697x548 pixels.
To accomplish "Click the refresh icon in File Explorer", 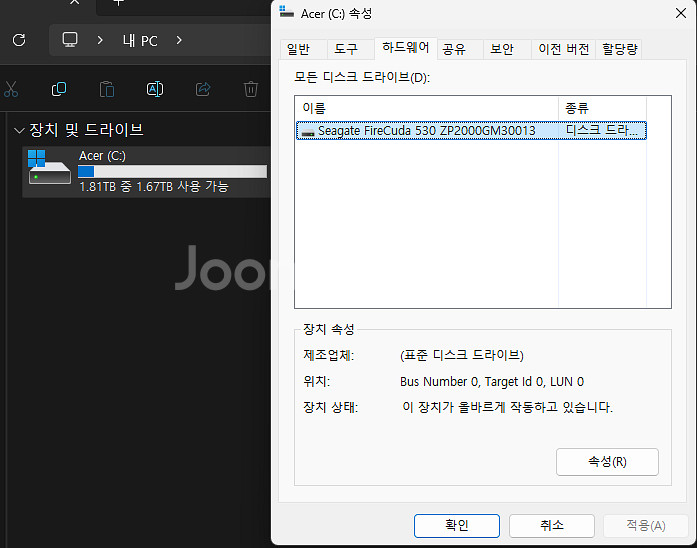I will pyautogui.click(x=19, y=40).
